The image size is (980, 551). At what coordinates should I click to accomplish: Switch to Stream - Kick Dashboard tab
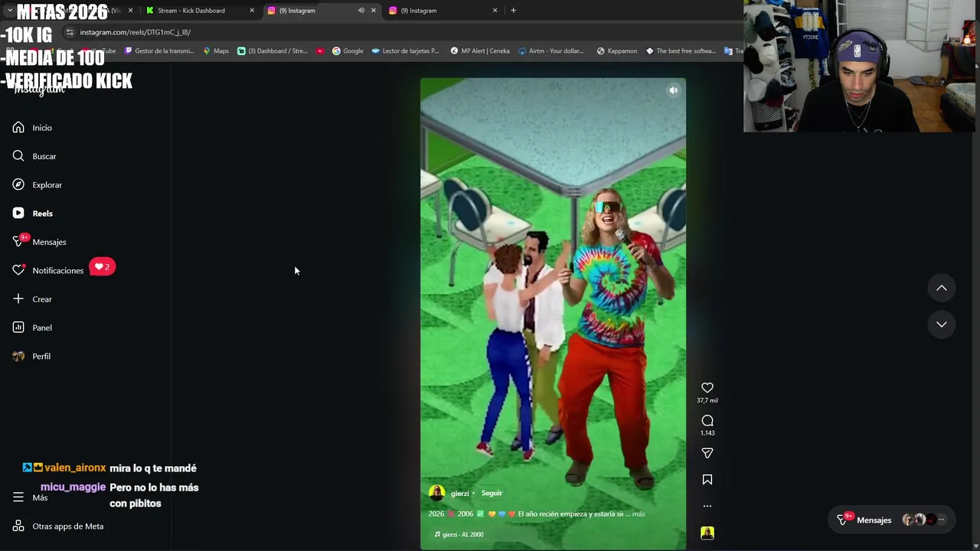pos(191,11)
